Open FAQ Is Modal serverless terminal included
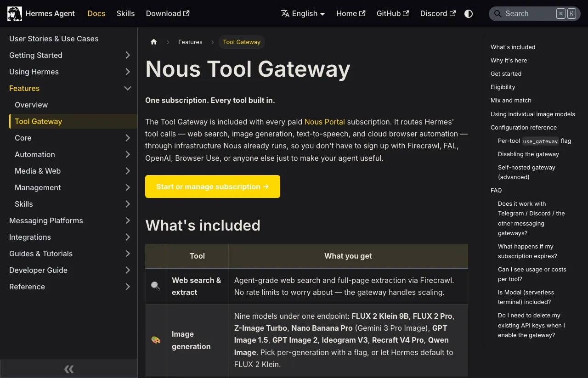588x378 pixels. [x=526, y=297]
